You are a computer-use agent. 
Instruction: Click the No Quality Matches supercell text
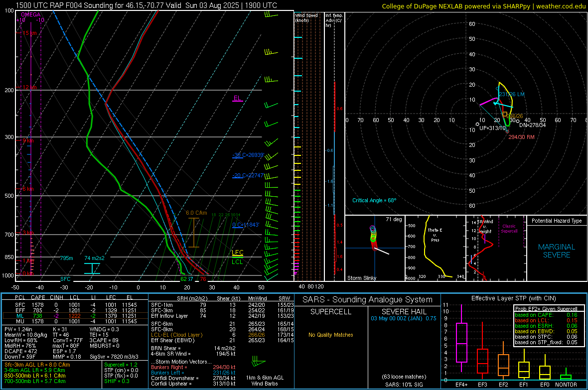tap(331, 335)
